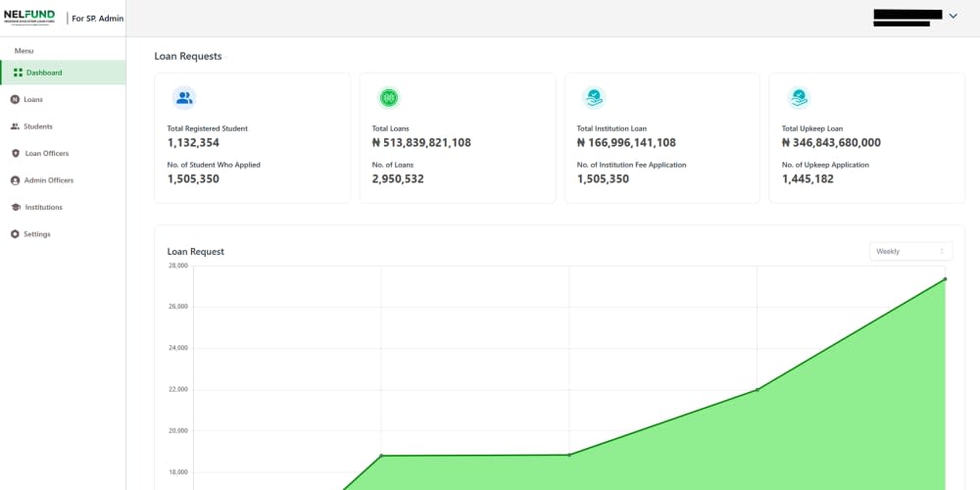Click the Loan Officers shield icon

click(16, 153)
